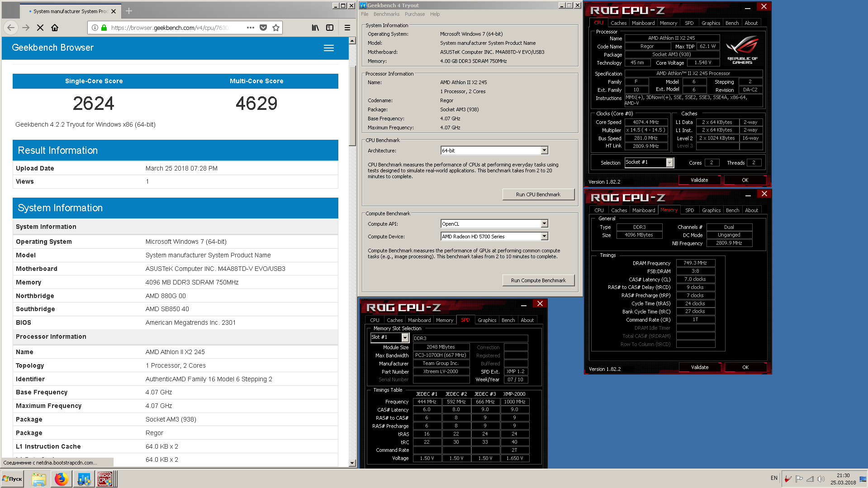Open network signal tray icon
The width and height of the screenshot is (868, 488).
coord(810,479)
